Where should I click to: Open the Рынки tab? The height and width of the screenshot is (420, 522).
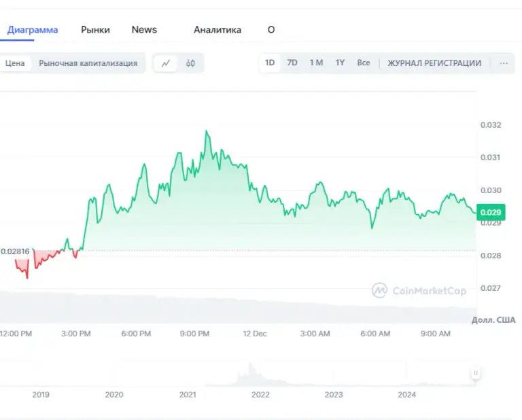tap(96, 30)
